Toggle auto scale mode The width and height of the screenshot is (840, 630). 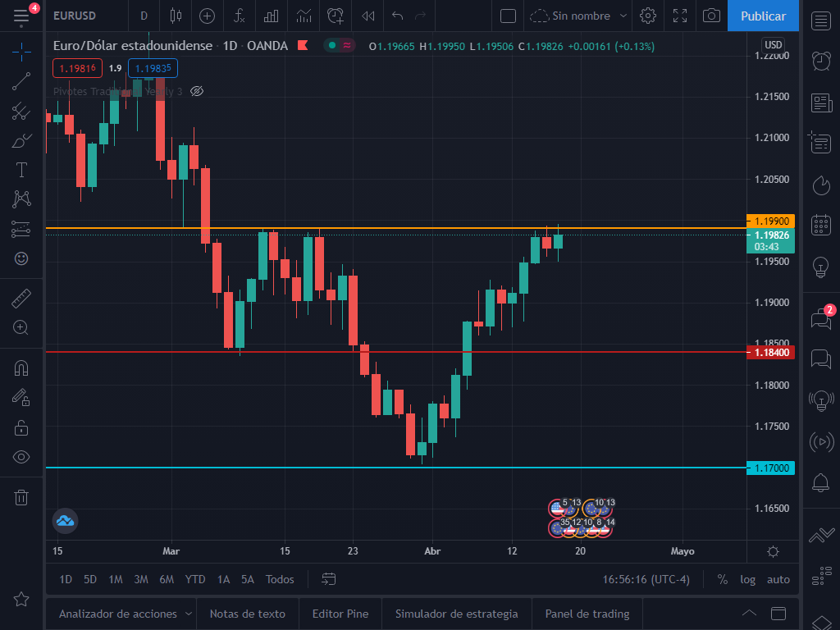pyautogui.click(x=778, y=579)
